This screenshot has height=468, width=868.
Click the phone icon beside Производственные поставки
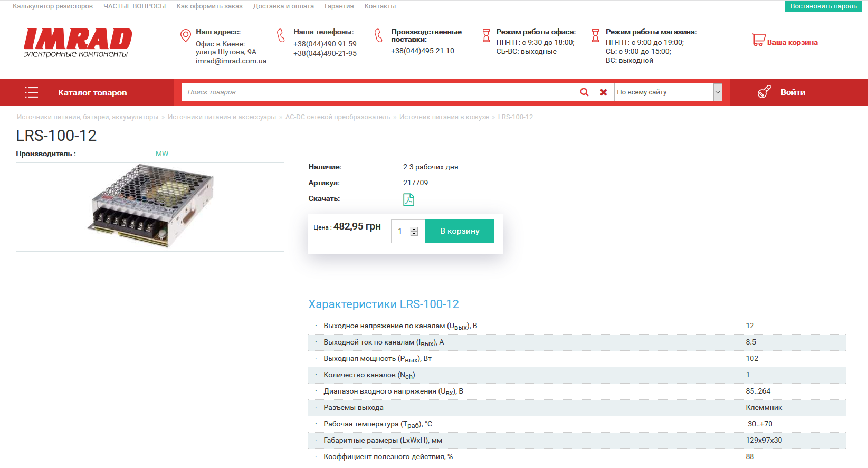(x=378, y=35)
